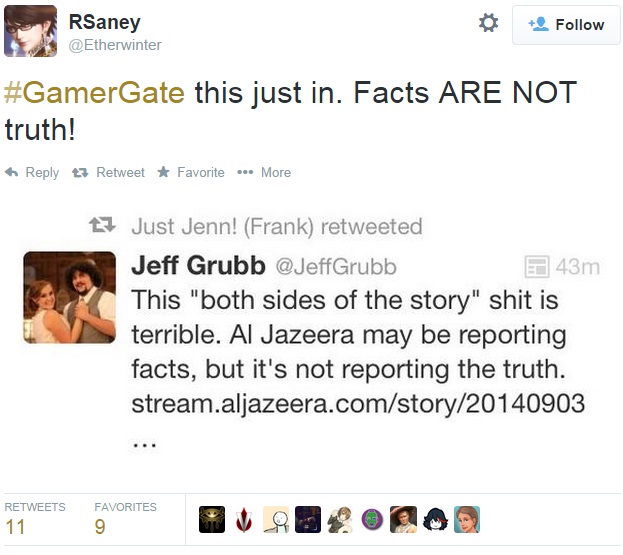The image size is (623, 555).
Task: Open the golden mask avatar profile
Action: pos(212,519)
